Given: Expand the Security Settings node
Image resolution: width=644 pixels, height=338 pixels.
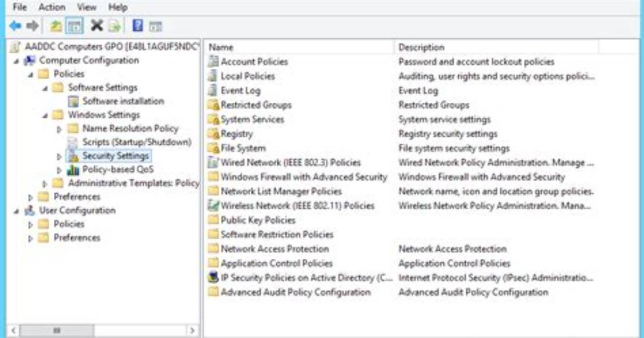Looking at the screenshot, I should tap(59, 156).
